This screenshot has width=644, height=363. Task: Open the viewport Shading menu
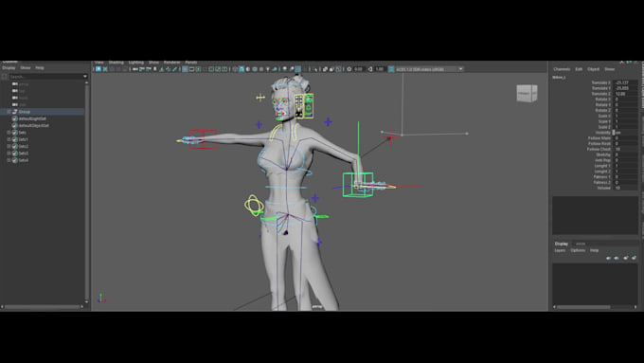pos(116,63)
